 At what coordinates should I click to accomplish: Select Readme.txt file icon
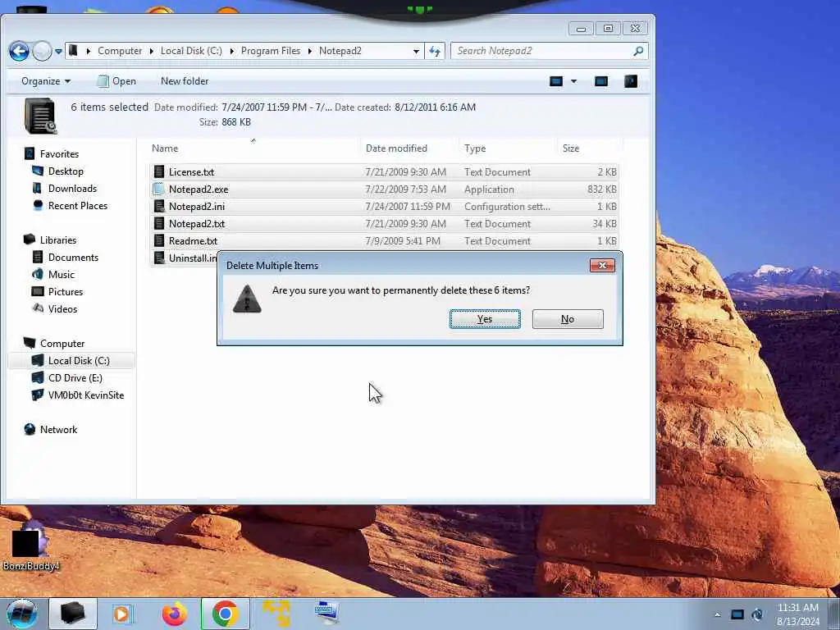click(158, 240)
